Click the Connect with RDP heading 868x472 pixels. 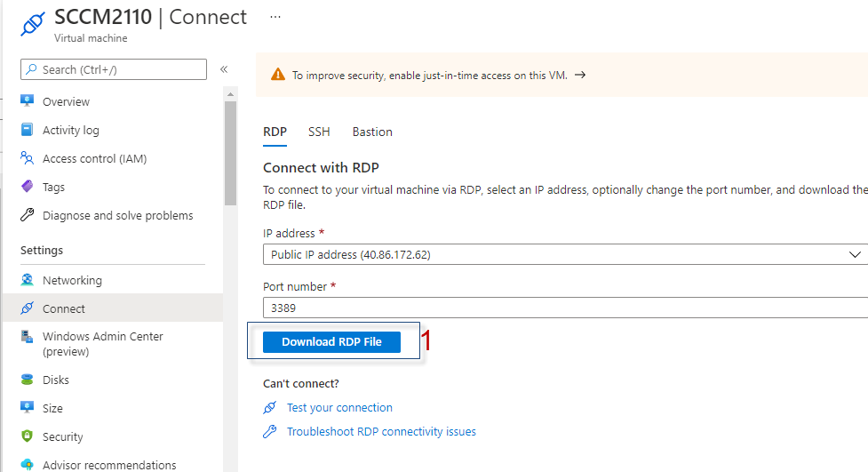[321, 168]
